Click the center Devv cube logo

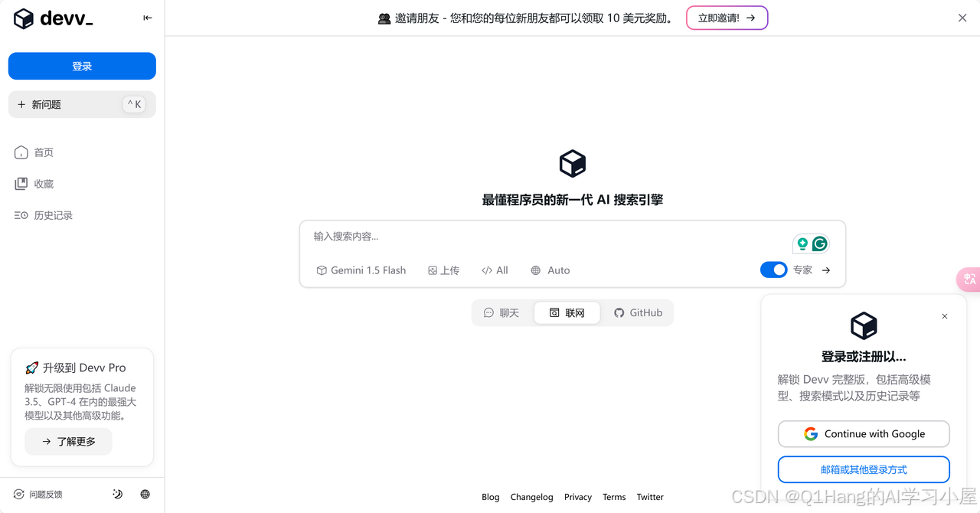coord(573,164)
